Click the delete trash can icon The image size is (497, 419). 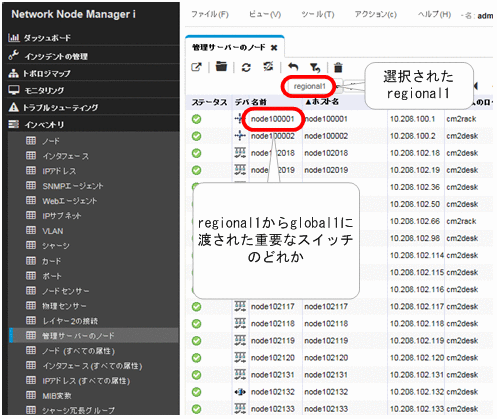click(x=338, y=67)
